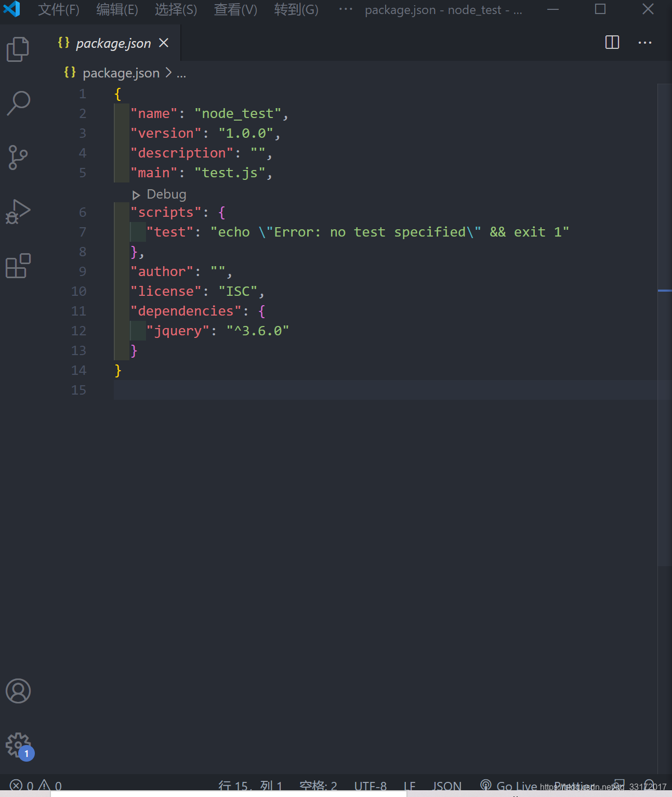
Task: Show the hidden menu bar items ellipsis
Action: tap(346, 9)
